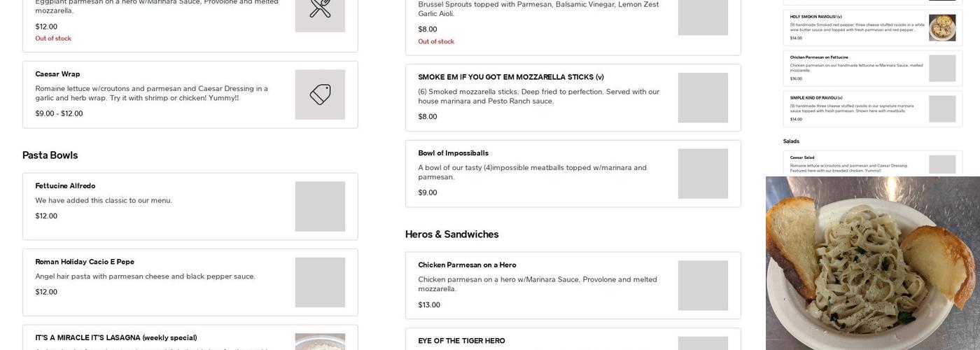Click the lasagna weekly special thumbnail
Image resolution: width=980 pixels, height=350 pixels.
click(x=320, y=342)
